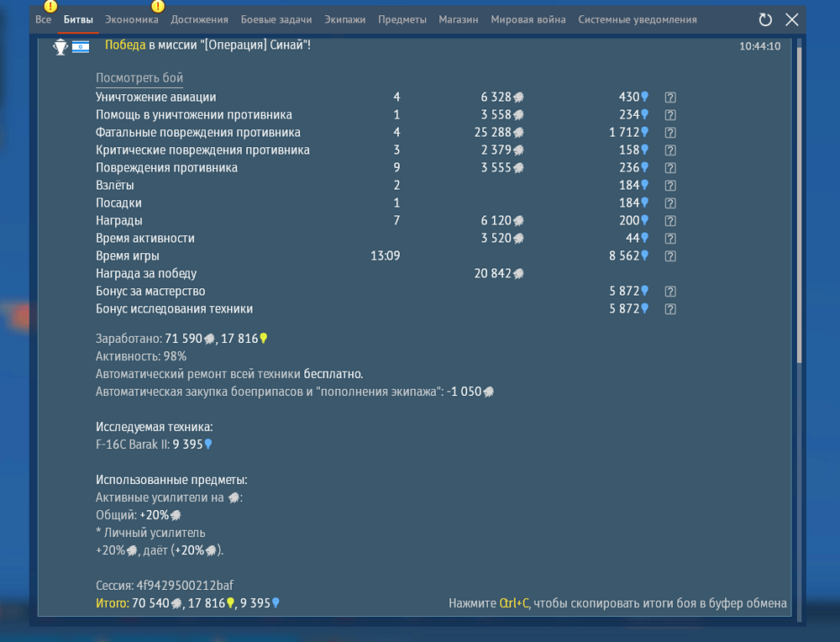Screen dimensions: 840x642
Task: Click research bulb beside F-16C Barak II
Action: click(x=208, y=444)
